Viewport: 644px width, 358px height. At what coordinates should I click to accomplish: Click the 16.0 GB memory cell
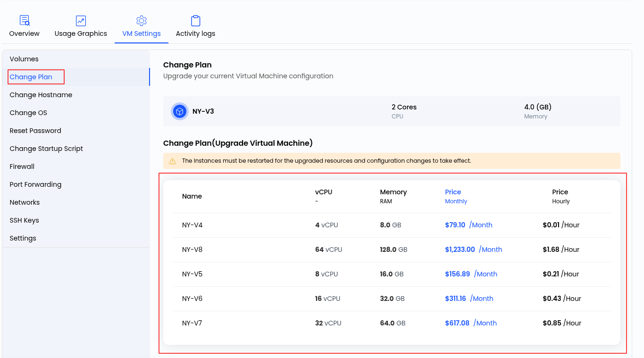point(392,274)
